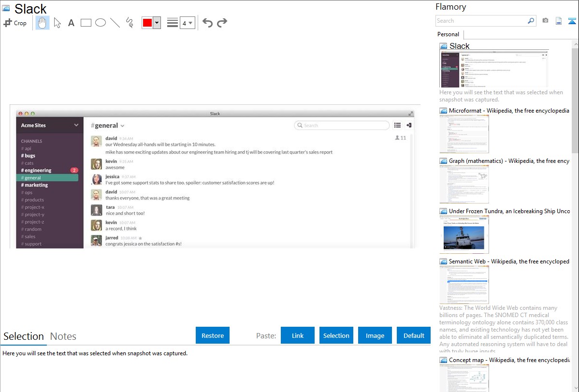The height and width of the screenshot is (392, 579).
Task: Open the Microformat Wikipedia snapshot thumbnail
Action: pyautogui.click(x=464, y=133)
